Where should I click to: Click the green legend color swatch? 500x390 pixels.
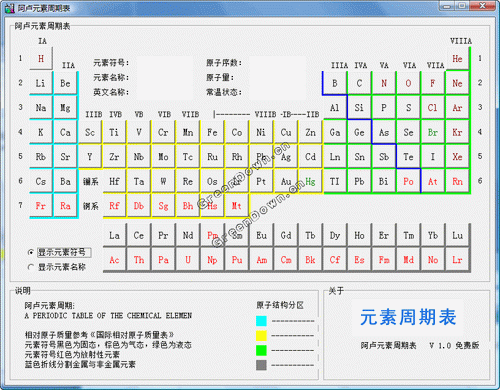(x=261, y=350)
